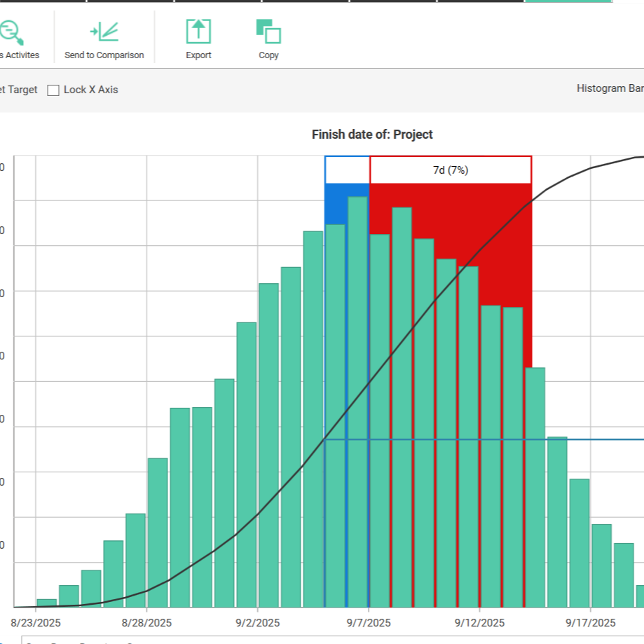
Task: Click the Export label text
Action: click(x=198, y=55)
